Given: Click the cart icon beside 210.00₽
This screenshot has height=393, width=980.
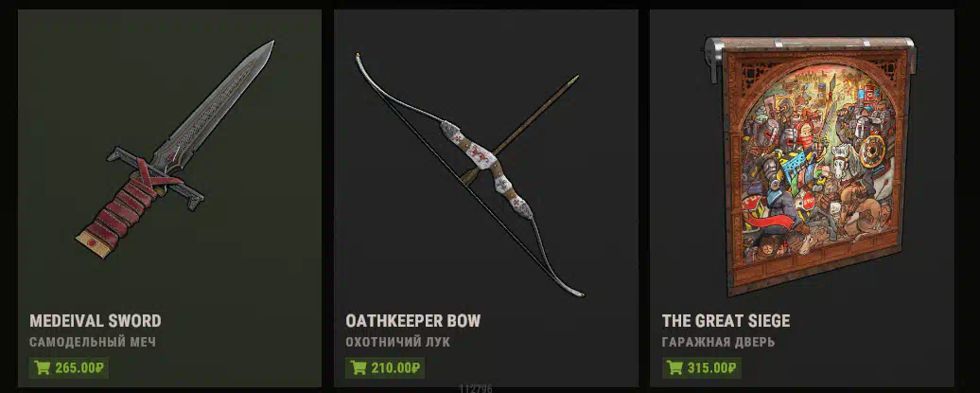Looking at the screenshot, I should tap(359, 368).
